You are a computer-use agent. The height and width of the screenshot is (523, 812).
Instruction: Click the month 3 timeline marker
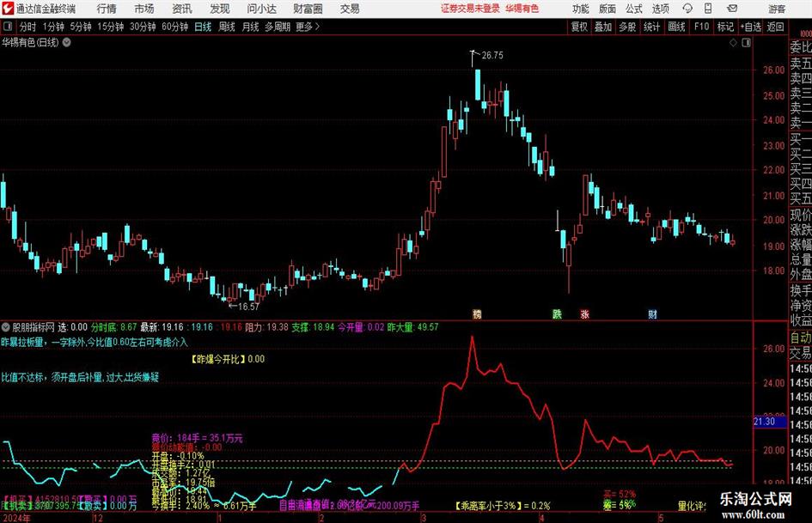(424, 518)
